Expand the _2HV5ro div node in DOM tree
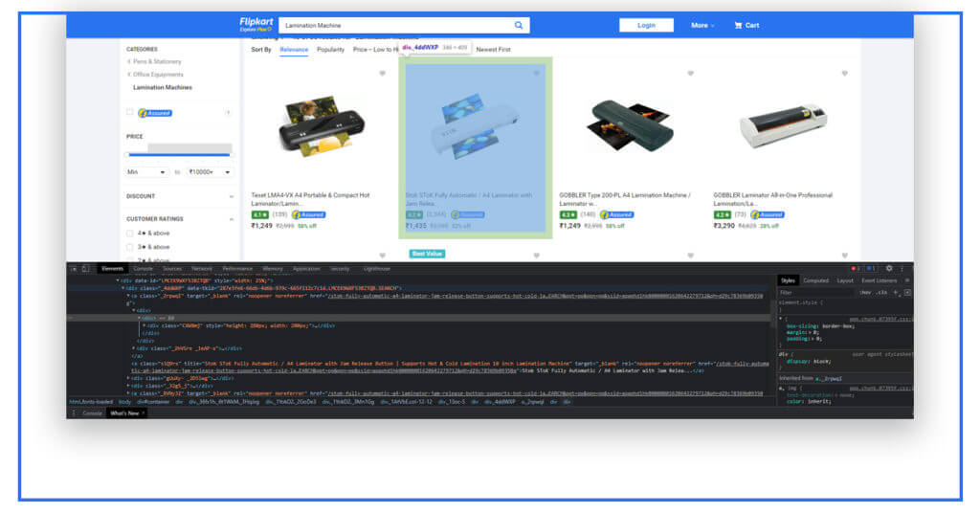 coord(134,348)
